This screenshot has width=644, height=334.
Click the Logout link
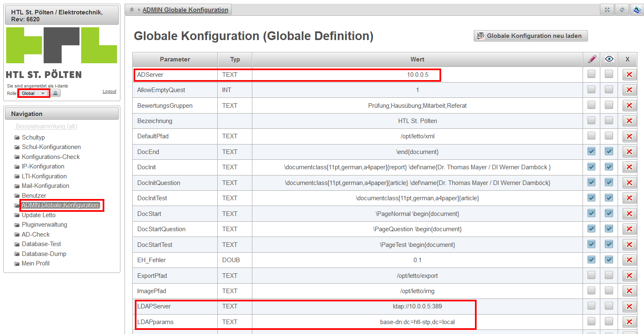tap(109, 92)
